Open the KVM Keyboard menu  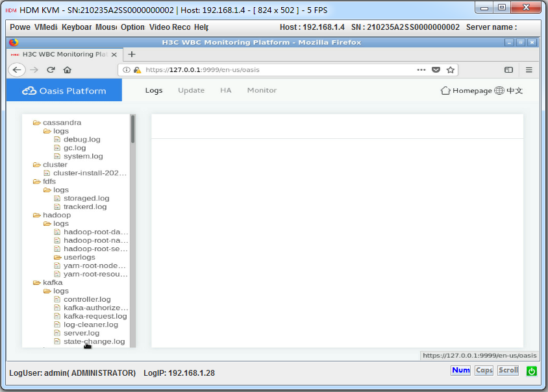click(77, 27)
